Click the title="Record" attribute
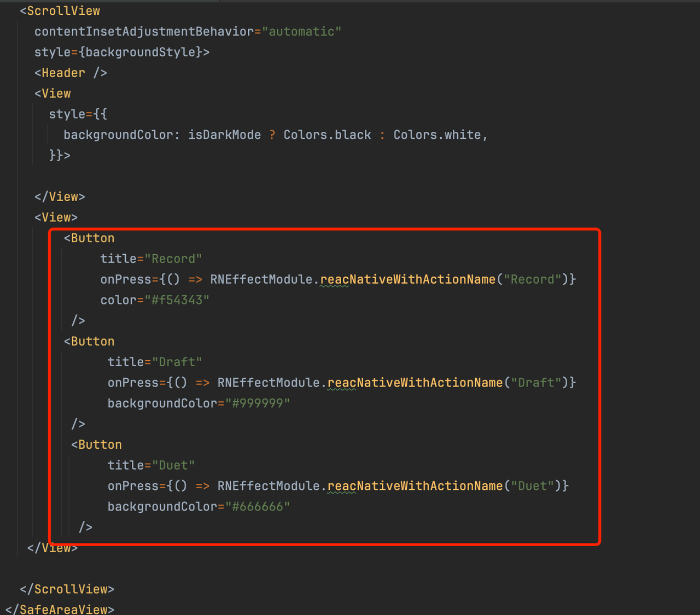Image resolution: width=700 pixels, height=615 pixels. pyautogui.click(x=151, y=259)
